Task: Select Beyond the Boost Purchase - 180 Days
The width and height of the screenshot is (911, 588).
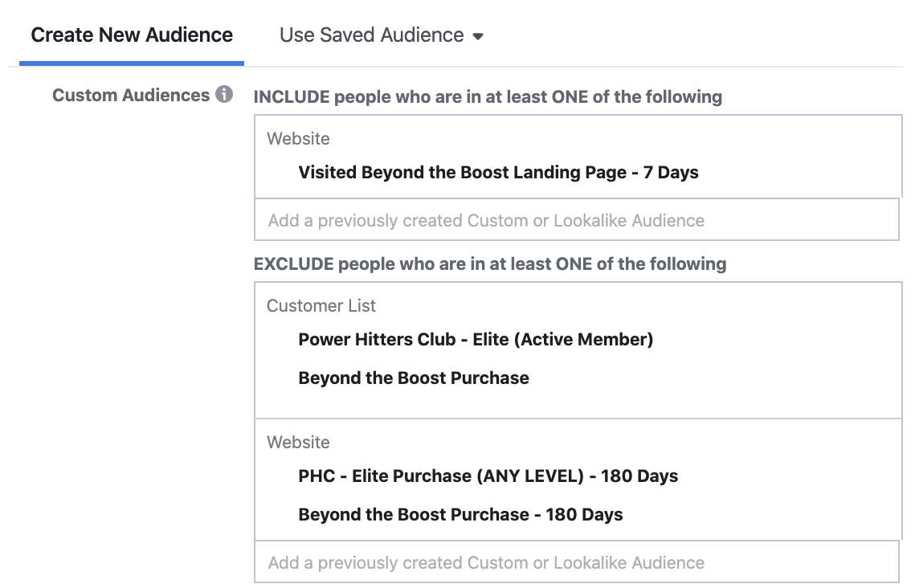Action: tap(461, 515)
